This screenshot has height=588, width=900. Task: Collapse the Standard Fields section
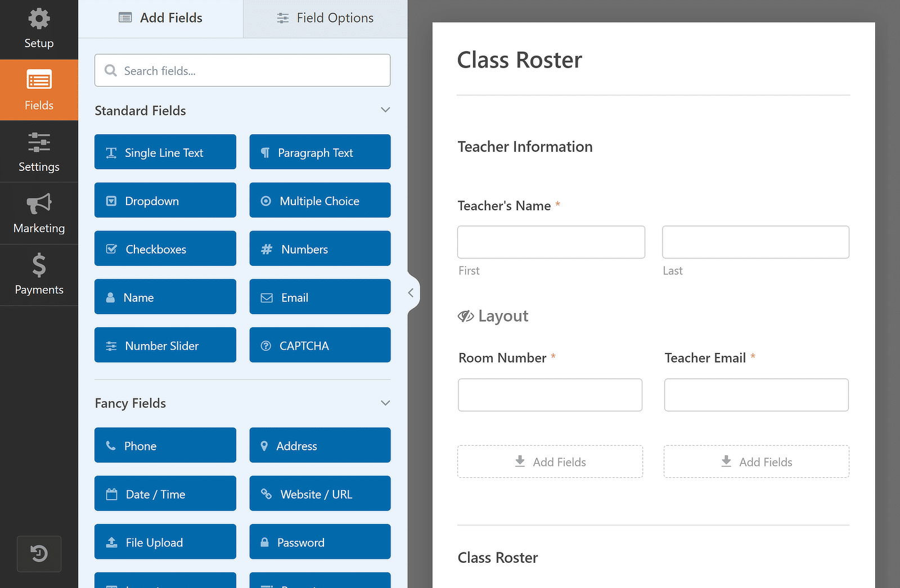coord(385,110)
